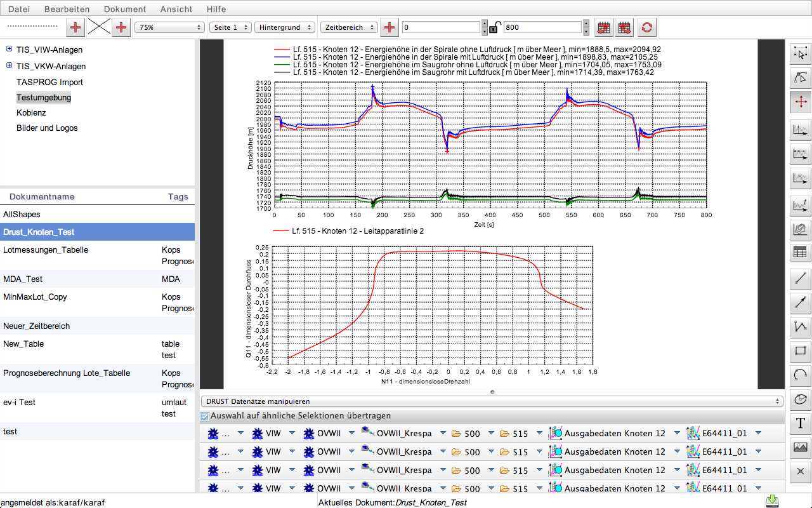Screen dimensions: 812x508
Task: Open the Hintergrund dropdown
Action: click(x=284, y=27)
